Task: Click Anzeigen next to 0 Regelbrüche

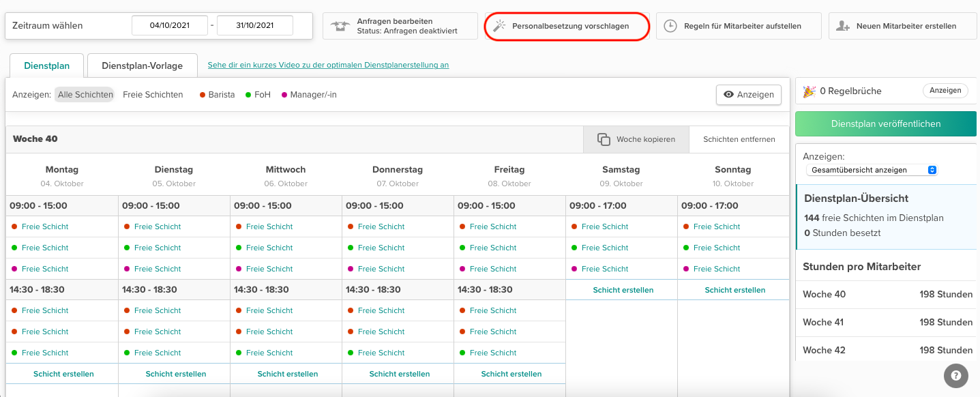Action: pos(945,90)
